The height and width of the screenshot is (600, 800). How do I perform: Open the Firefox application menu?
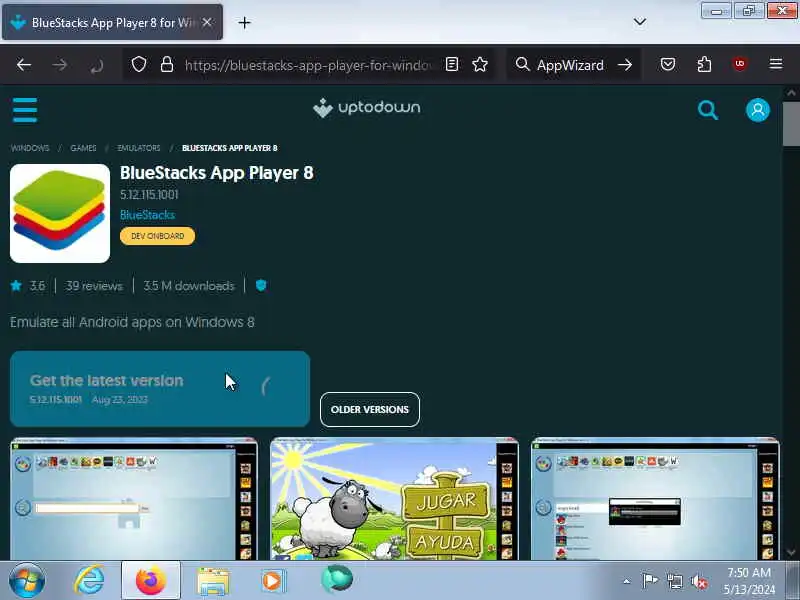[x=776, y=64]
